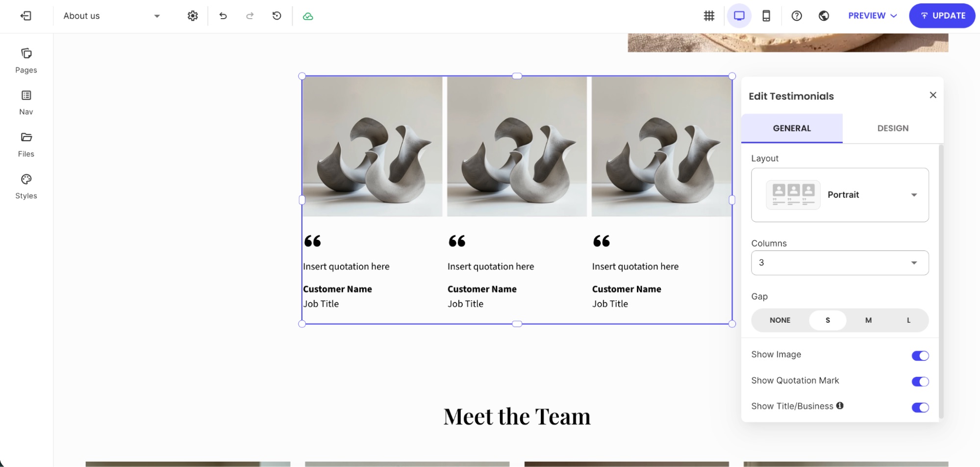Click the panel's vertical scrollbar
This screenshot has width=980, height=467.
(x=941, y=281)
